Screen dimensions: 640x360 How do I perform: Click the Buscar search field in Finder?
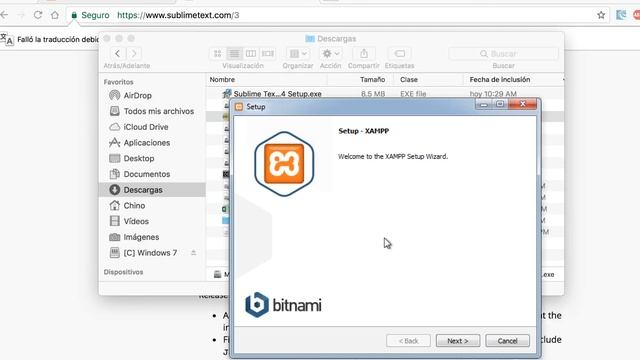coord(503,53)
